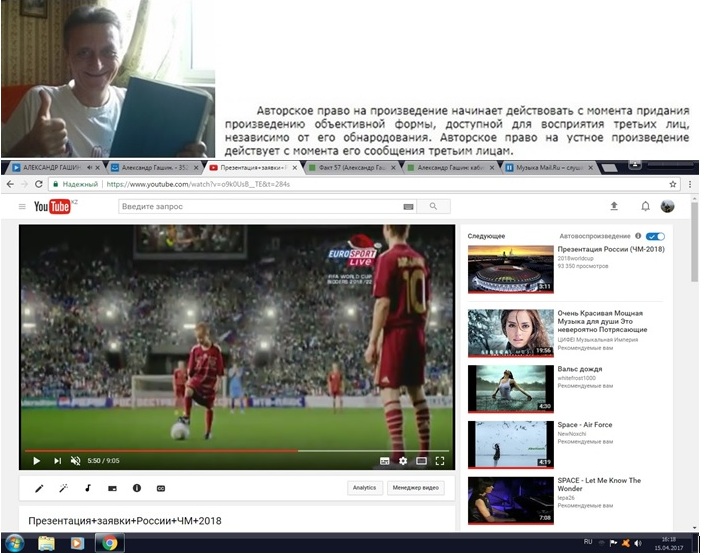Image resolution: width=704 pixels, height=555 pixels.
Task: Reload the page with refresh icon
Action: click(x=39, y=184)
